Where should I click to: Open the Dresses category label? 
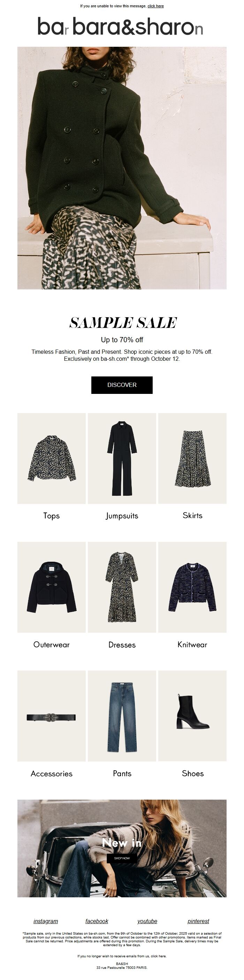tap(122, 645)
